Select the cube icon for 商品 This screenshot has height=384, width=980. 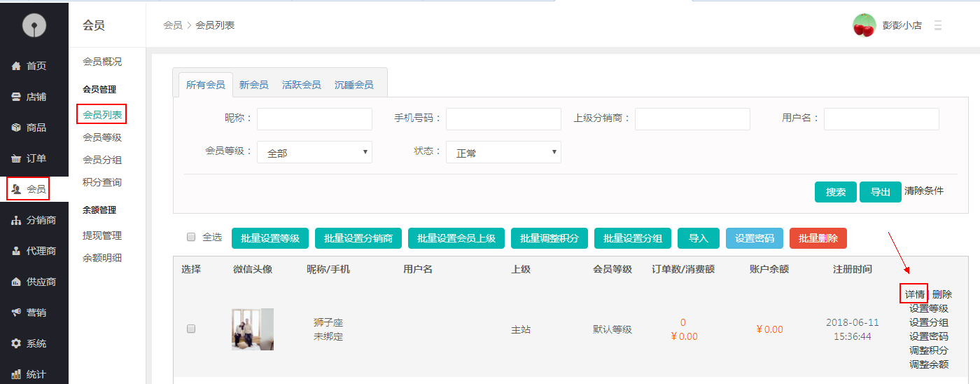(16, 128)
